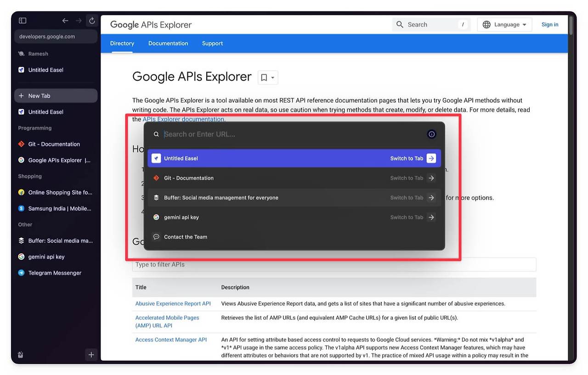
Task: Go back with the left arrow
Action: (x=65, y=21)
